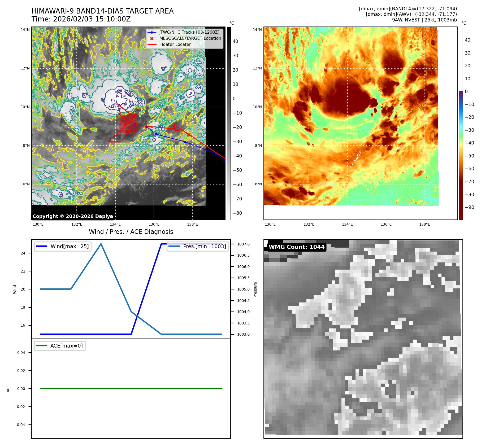Click the red X mesoscale marker in legend
The height and width of the screenshot is (448, 481).
pos(152,38)
